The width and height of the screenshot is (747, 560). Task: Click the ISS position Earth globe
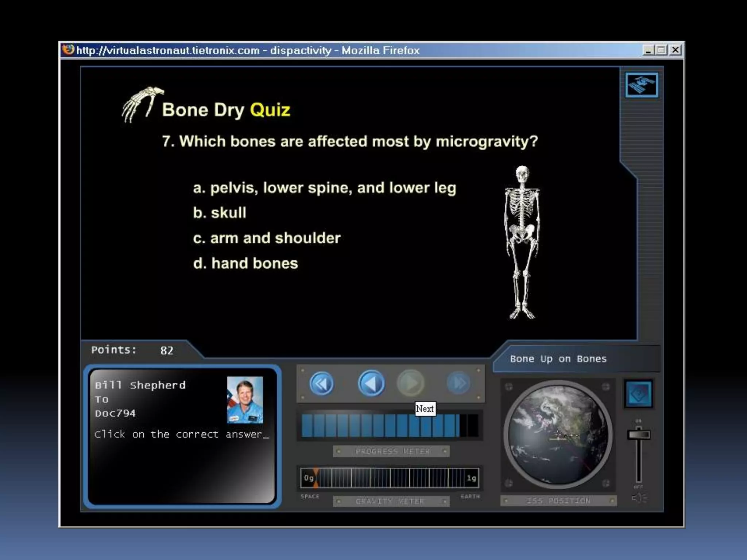click(558, 434)
